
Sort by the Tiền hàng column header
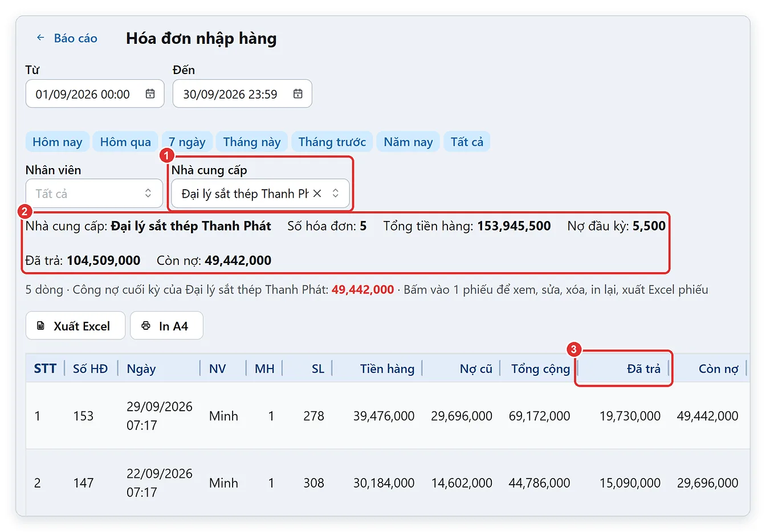pyautogui.click(x=387, y=369)
